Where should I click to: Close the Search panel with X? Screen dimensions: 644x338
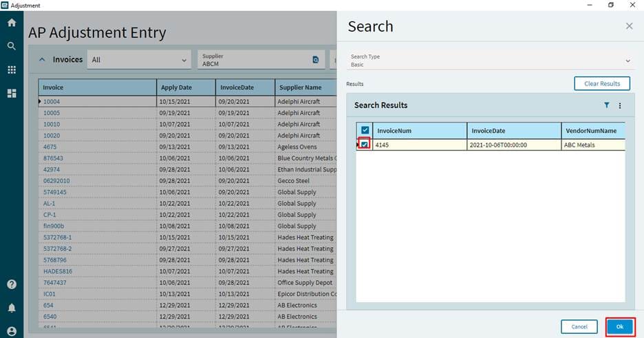click(x=630, y=26)
